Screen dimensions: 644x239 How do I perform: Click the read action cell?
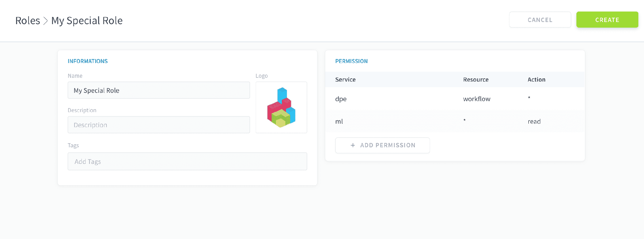point(534,122)
